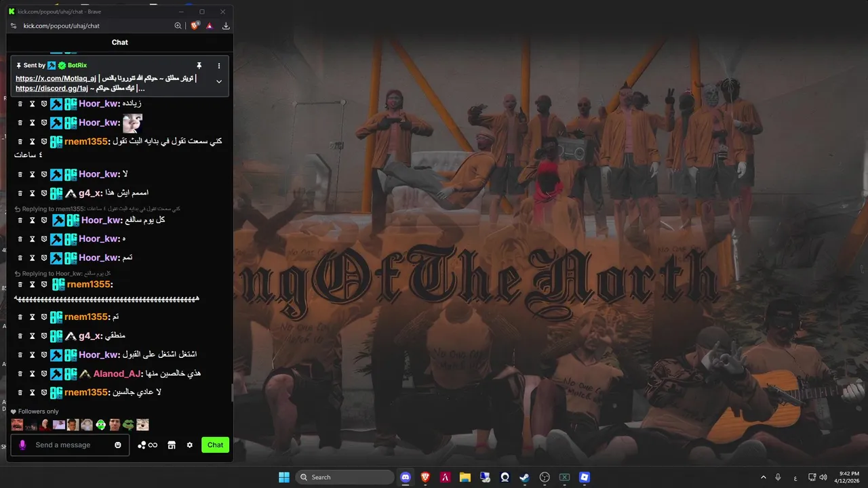Open the volume speaker tray icon
Image resolution: width=868 pixels, height=488 pixels.
point(823,477)
